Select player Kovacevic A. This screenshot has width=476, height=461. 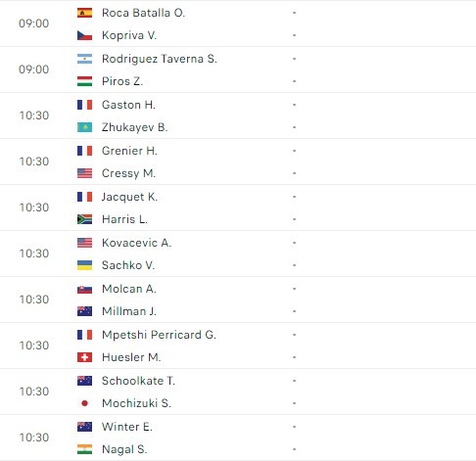(x=136, y=243)
